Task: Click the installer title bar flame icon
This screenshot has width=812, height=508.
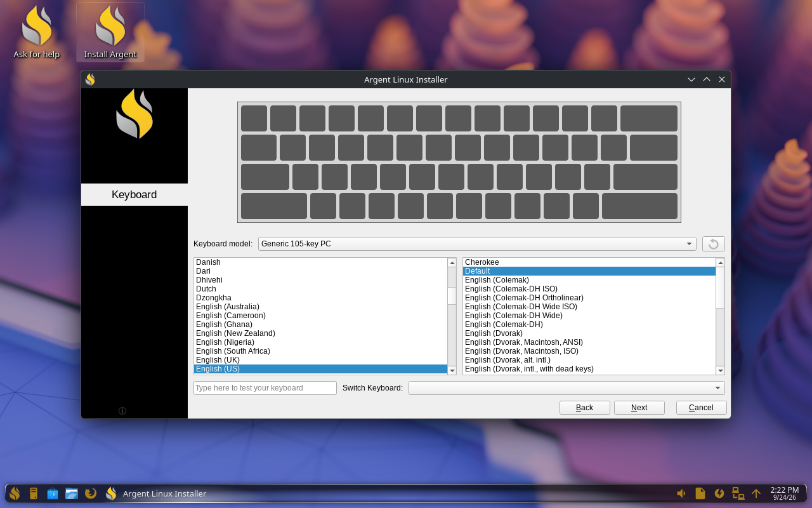Action: [90, 79]
